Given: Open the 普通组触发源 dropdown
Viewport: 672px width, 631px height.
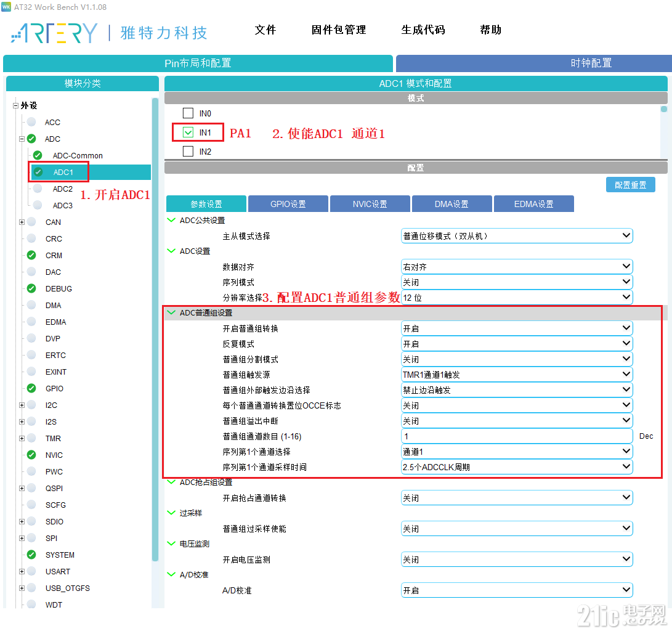Looking at the screenshot, I should pos(517,375).
